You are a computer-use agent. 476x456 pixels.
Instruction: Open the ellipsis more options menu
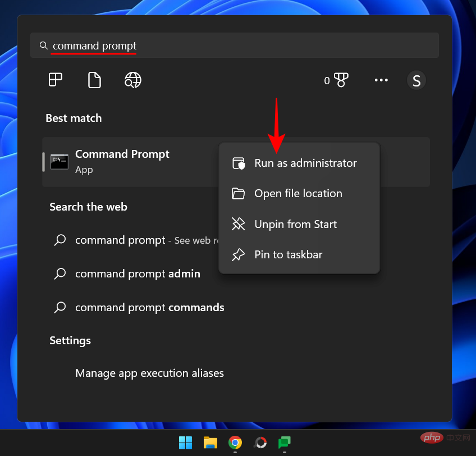381,80
